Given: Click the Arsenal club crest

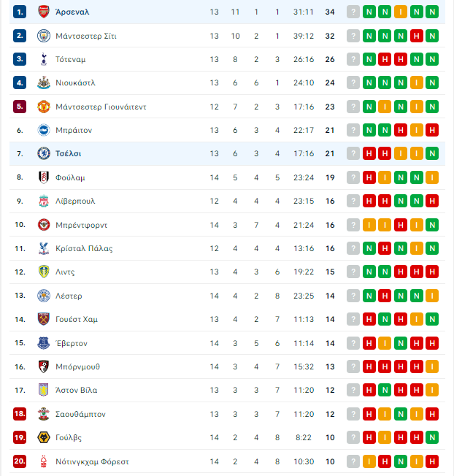Looking at the screenshot, I should 44,12.
